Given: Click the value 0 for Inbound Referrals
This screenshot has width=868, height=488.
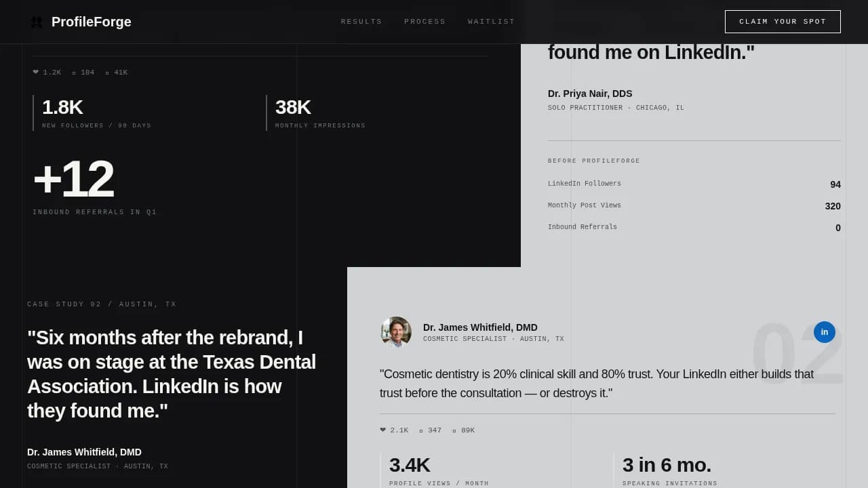Looking at the screenshot, I should click(838, 228).
